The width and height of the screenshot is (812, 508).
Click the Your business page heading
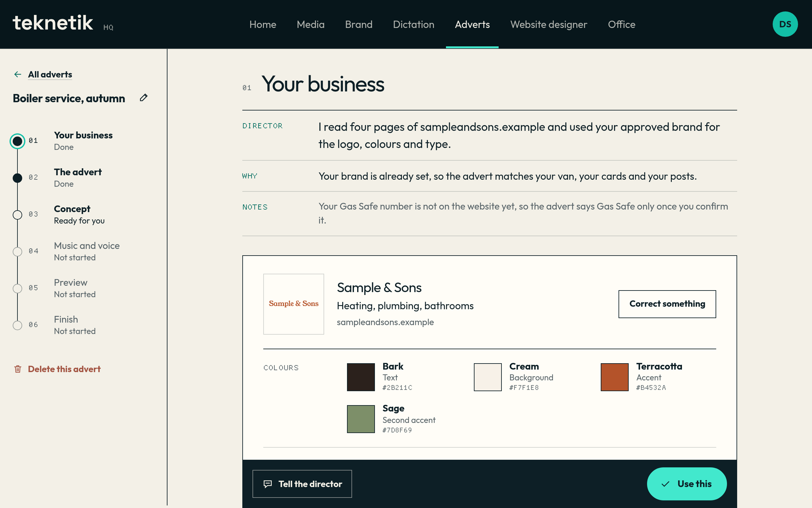[x=323, y=84]
